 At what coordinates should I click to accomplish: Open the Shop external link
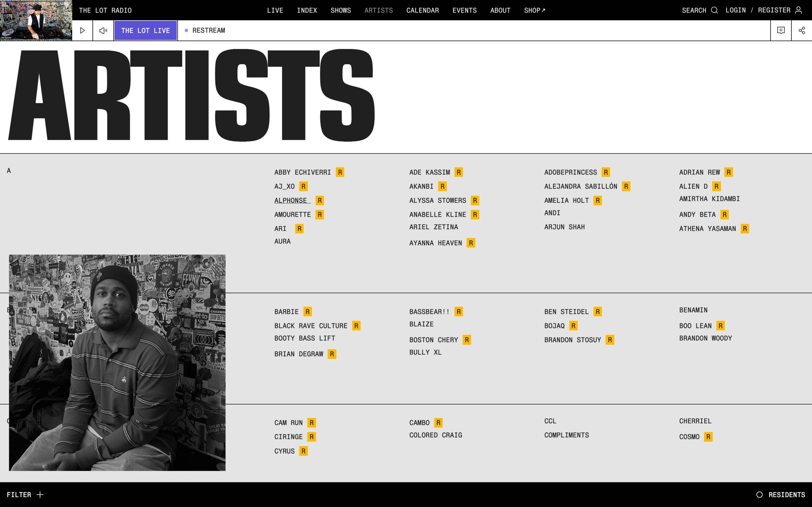click(534, 10)
